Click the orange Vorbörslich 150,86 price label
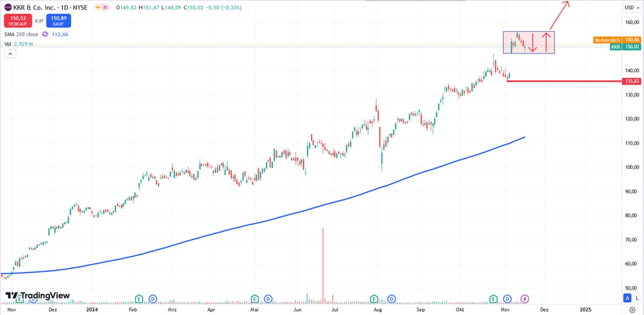The image size is (644, 315). coord(616,40)
